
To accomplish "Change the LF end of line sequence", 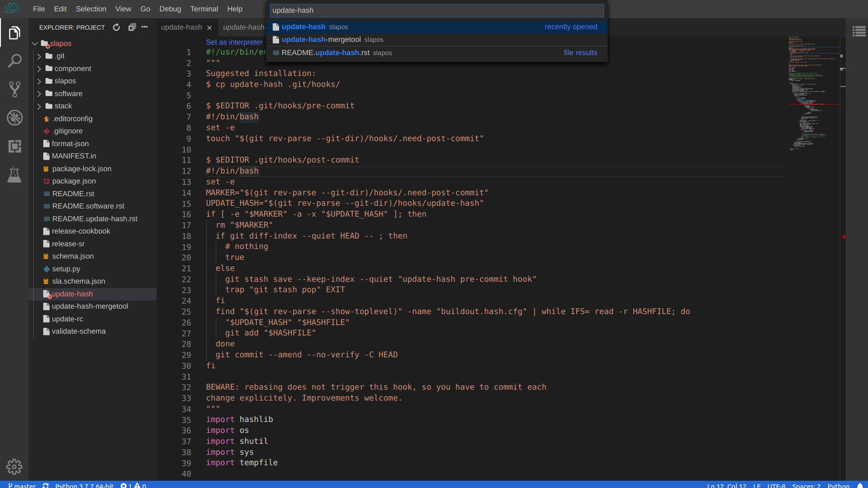I will 757,485.
